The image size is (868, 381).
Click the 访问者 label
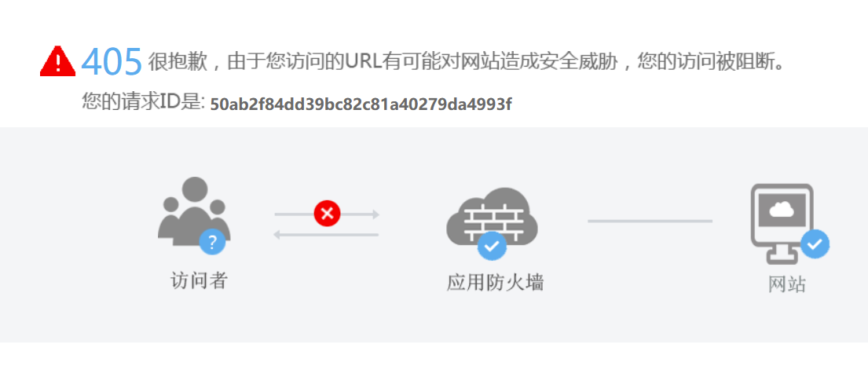point(199,280)
